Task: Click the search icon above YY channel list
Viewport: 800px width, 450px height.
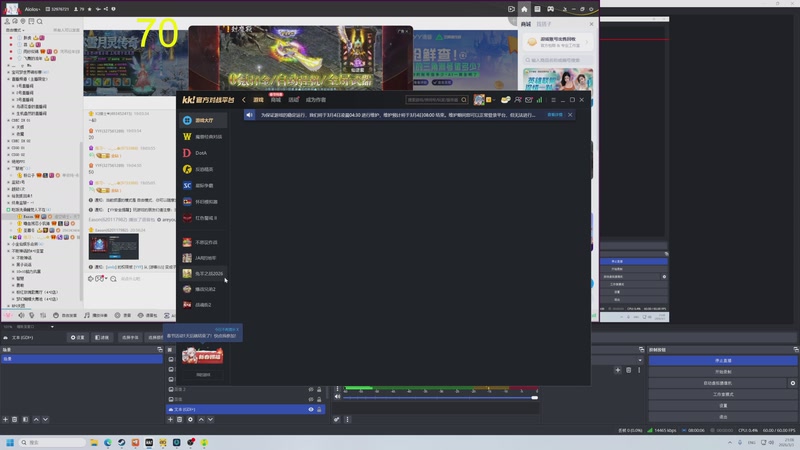Action: coord(40,21)
